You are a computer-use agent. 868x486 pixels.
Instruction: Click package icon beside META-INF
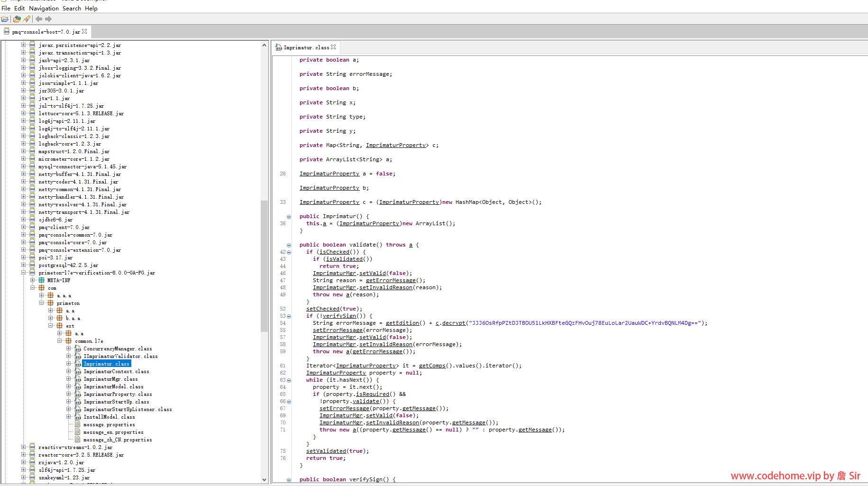click(x=42, y=280)
